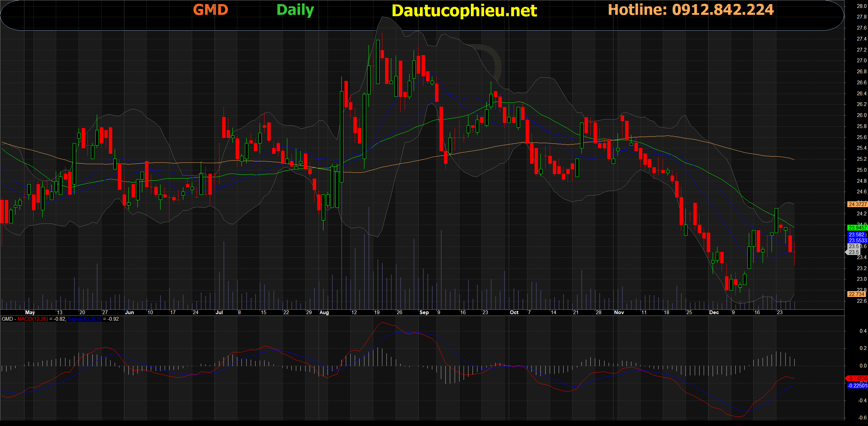Click the 28.0 price axis label
Image resolution: width=868 pixels, height=426 pixels.
(861, 6)
